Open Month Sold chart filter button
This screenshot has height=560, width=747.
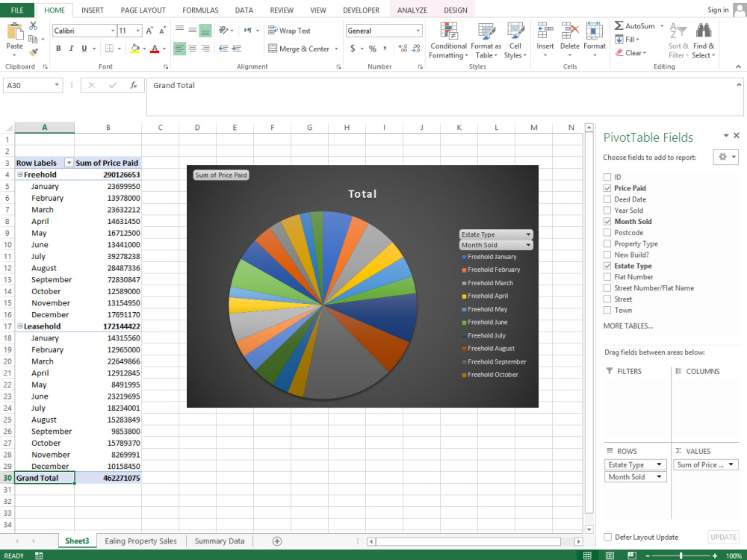coord(496,245)
